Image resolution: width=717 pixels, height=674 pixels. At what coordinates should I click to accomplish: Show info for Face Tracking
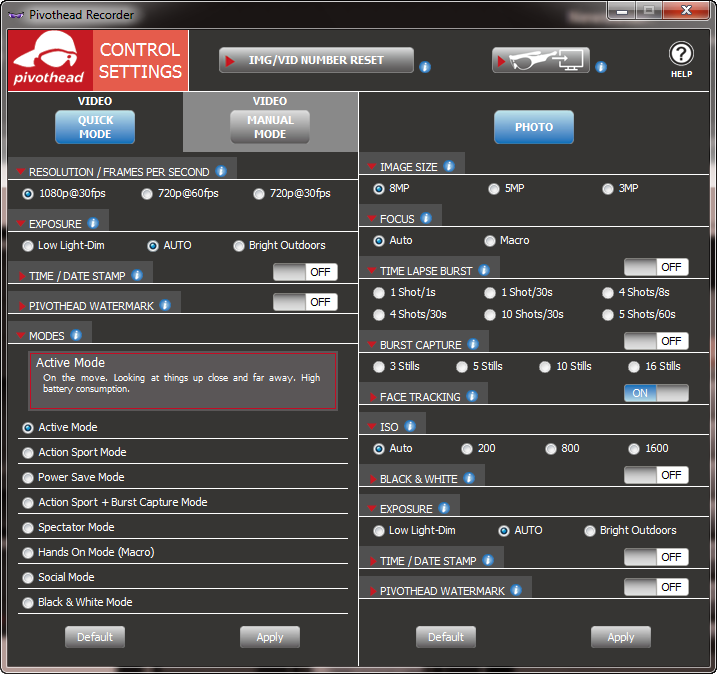pos(472,396)
